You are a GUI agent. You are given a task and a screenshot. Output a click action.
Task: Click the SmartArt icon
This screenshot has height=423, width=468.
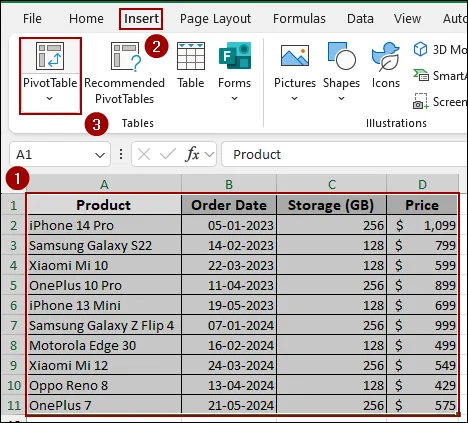(x=421, y=75)
